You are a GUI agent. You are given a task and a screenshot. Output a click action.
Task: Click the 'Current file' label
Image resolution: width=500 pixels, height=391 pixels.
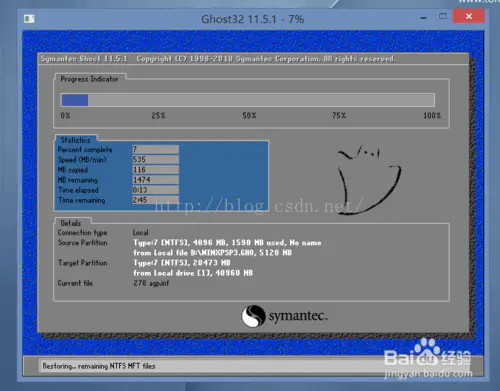(x=75, y=283)
